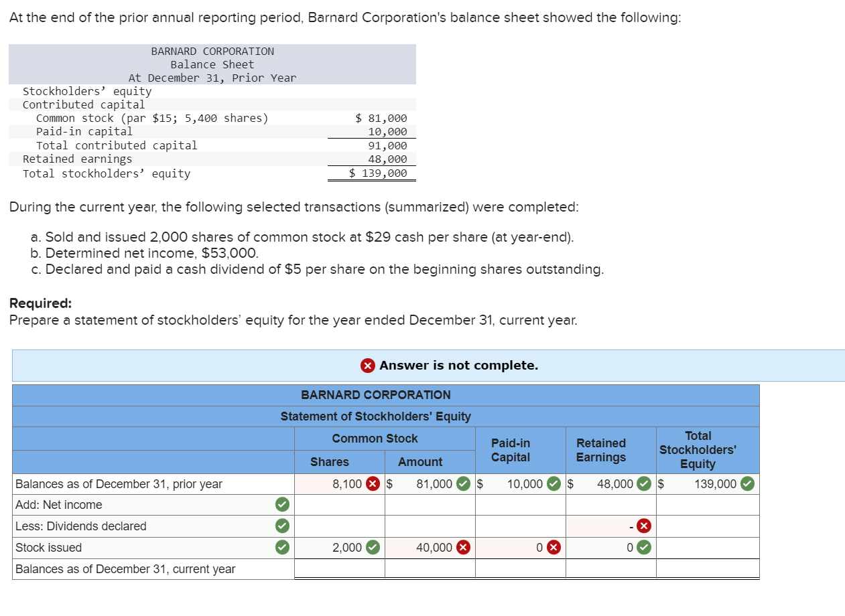Select the 'Stock issued' row label
The width and height of the screenshot is (845, 616).
pos(48,548)
